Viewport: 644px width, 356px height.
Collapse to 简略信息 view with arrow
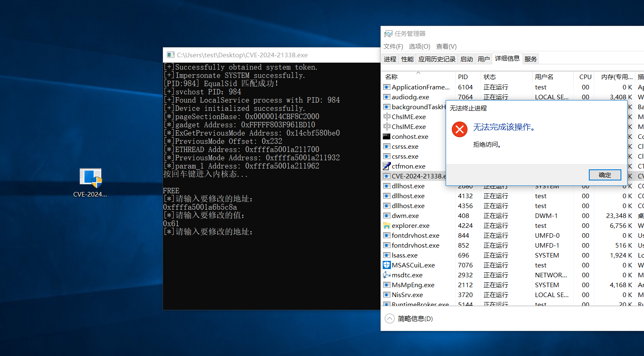tap(389, 319)
